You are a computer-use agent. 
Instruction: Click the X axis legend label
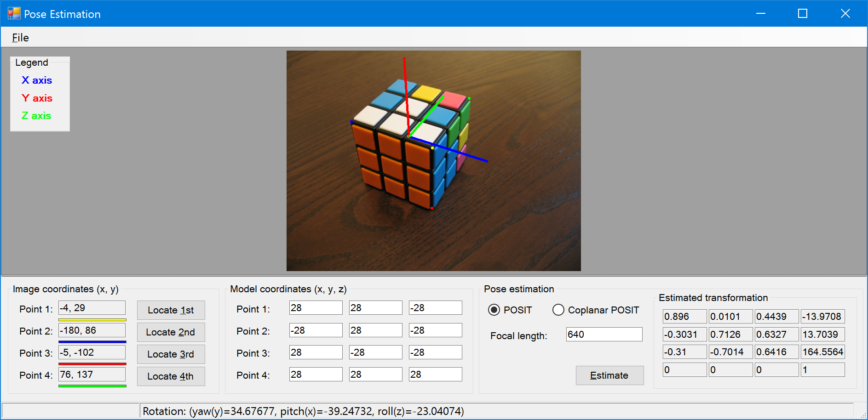(x=37, y=80)
